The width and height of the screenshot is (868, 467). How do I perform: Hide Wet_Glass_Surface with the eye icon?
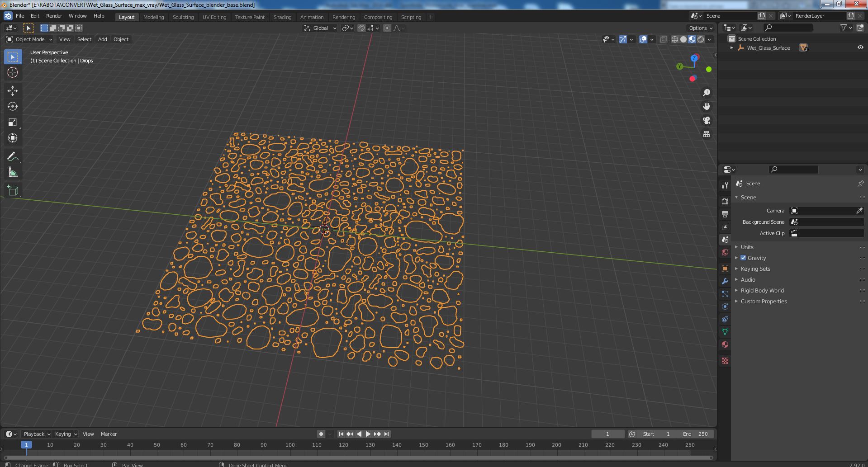point(860,47)
